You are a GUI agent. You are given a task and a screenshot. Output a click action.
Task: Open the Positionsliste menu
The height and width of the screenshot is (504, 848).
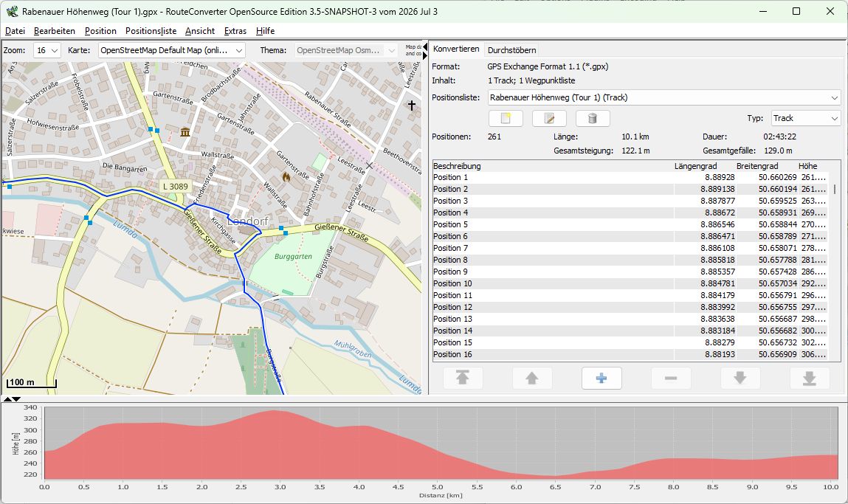tap(151, 31)
